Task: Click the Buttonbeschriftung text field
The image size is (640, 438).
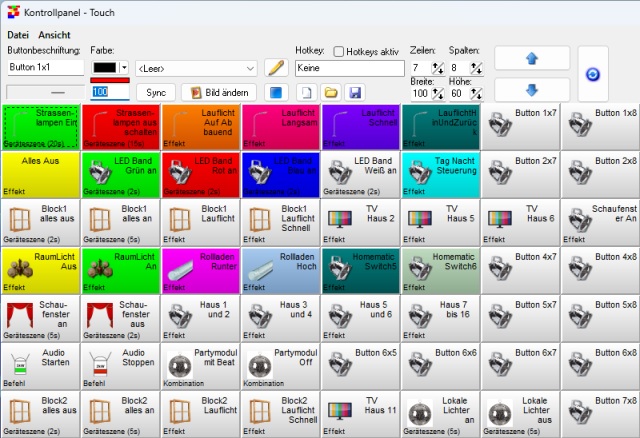Action: click(45, 68)
